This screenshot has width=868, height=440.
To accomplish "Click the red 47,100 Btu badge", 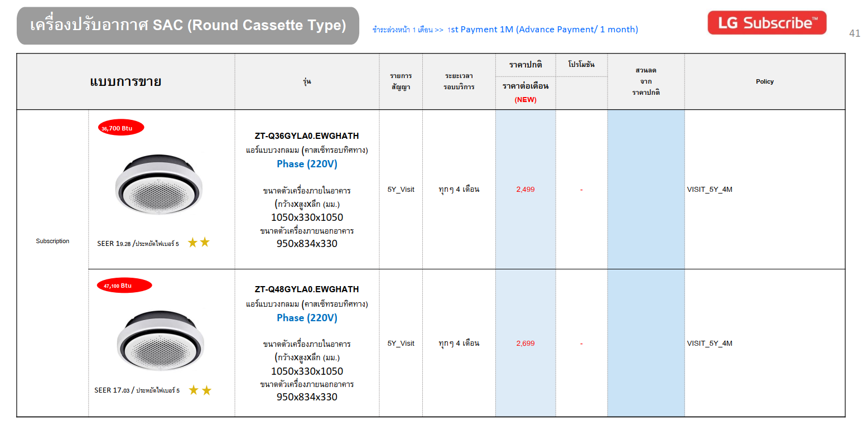I will [124, 286].
